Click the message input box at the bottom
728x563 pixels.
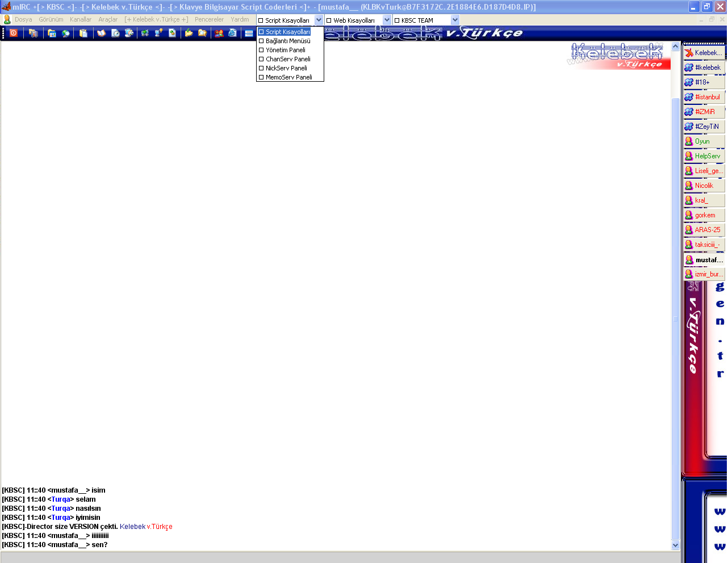(x=340, y=557)
